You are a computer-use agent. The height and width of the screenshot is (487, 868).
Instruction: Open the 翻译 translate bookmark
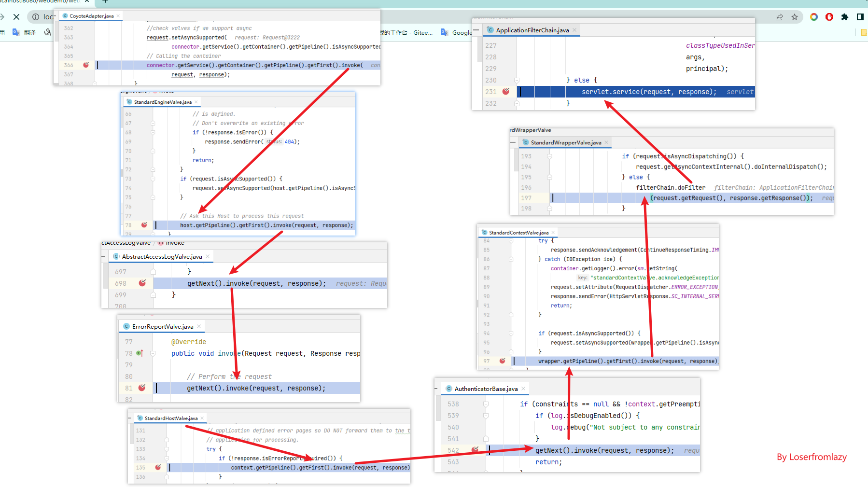24,32
